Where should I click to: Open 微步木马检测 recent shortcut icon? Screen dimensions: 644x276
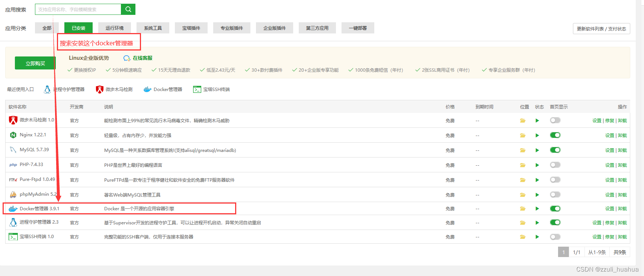pyautogui.click(x=99, y=90)
